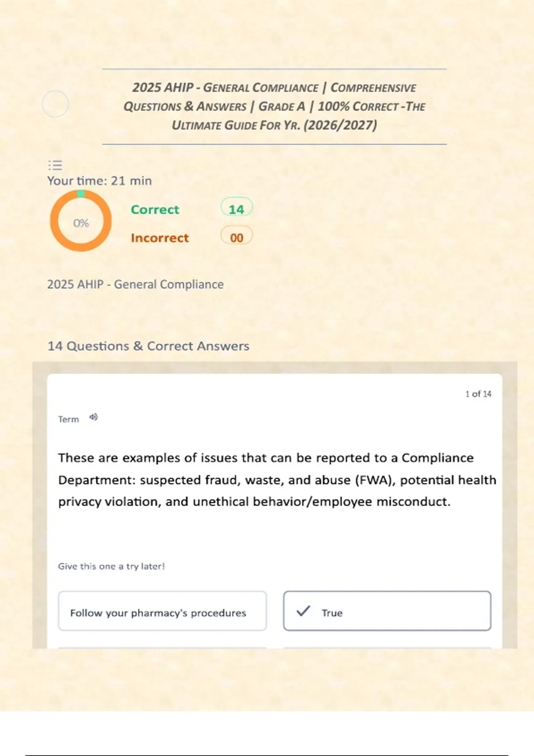This screenshot has height=756, width=534.
Task: Click the green Correct count badge showing 14
Action: 236,208
